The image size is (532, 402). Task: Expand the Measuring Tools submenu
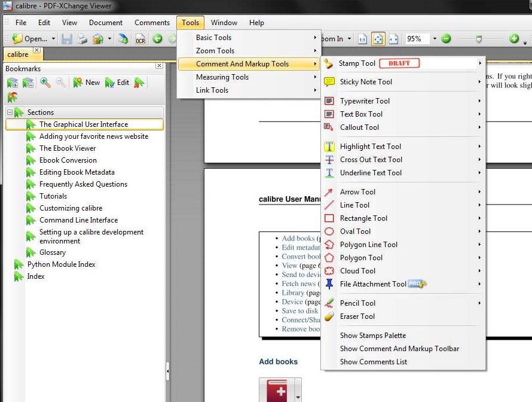(249, 77)
